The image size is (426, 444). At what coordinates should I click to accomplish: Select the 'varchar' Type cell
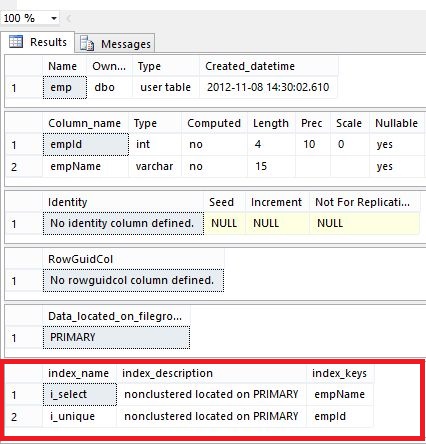pyautogui.click(x=155, y=166)
